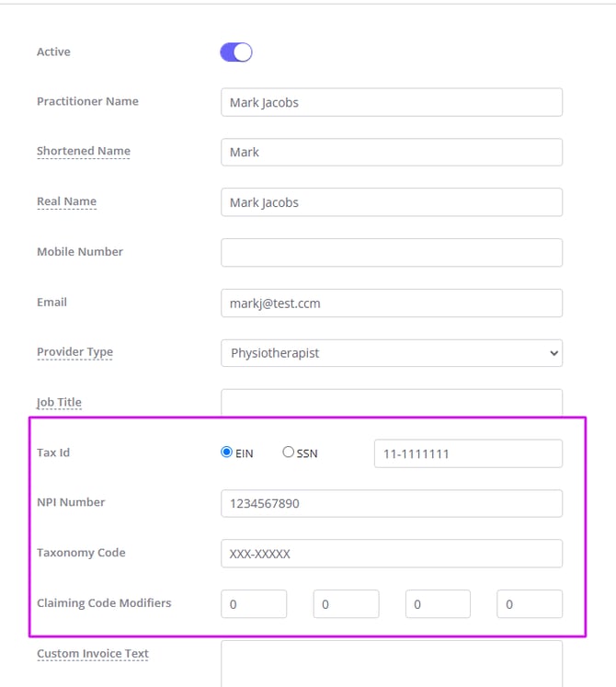Click the Provider Type help label

[74, 352]
